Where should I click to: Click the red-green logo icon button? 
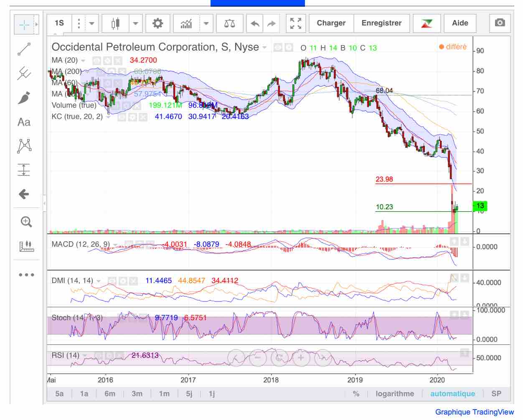click(x=427, y=23)
